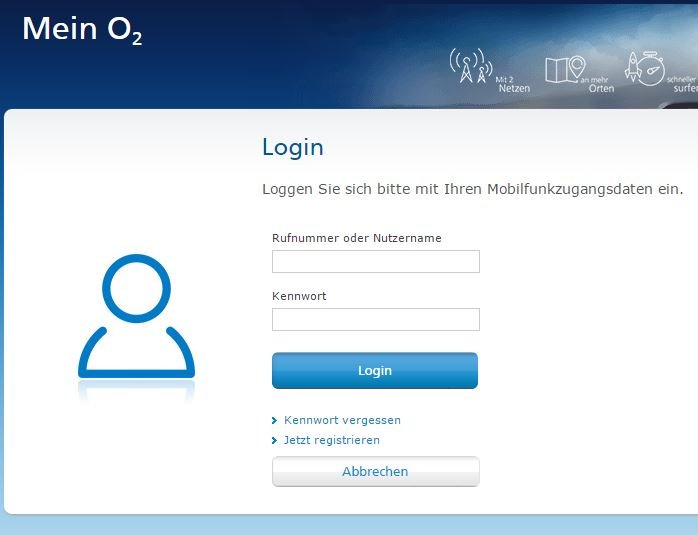Open the Jetzt registrieren link
698x535 pixels.
pyautogui.click(x=332, y=440)
